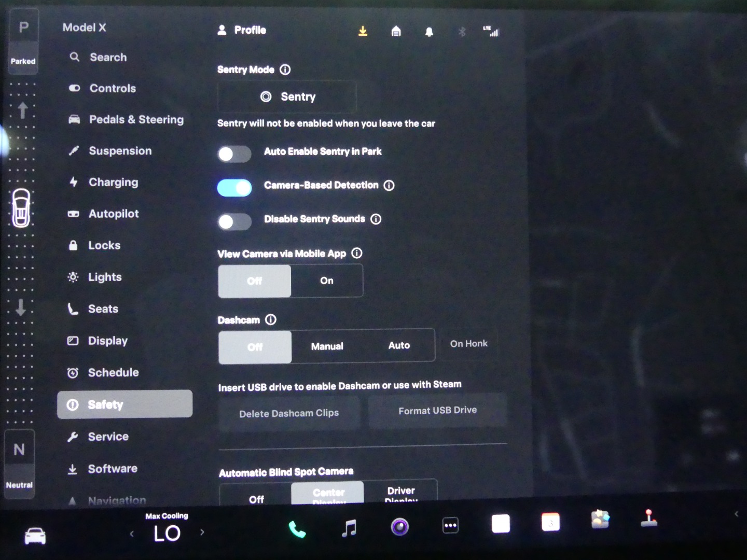Open the music player icon
The height and width of the screenshot is (560, 747).
tap(349, 528)
